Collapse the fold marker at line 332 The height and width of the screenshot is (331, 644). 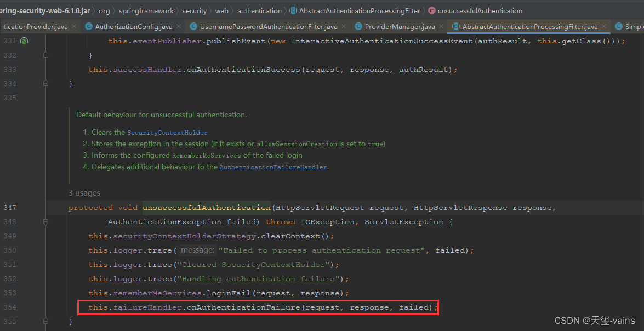[x=45, y=55]
